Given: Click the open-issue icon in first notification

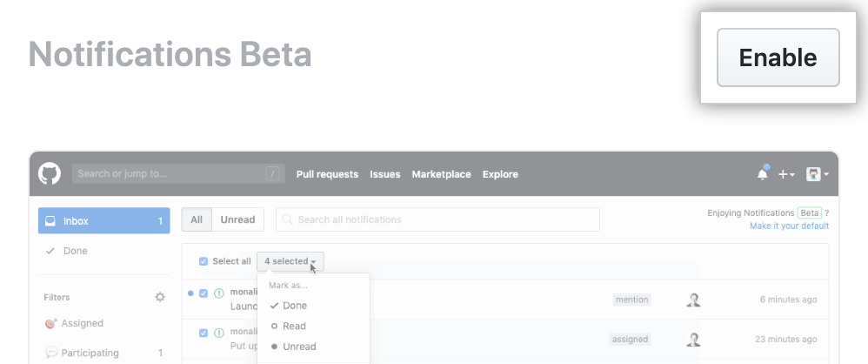Looking at the screenshot, I should [x=218, y=293].
